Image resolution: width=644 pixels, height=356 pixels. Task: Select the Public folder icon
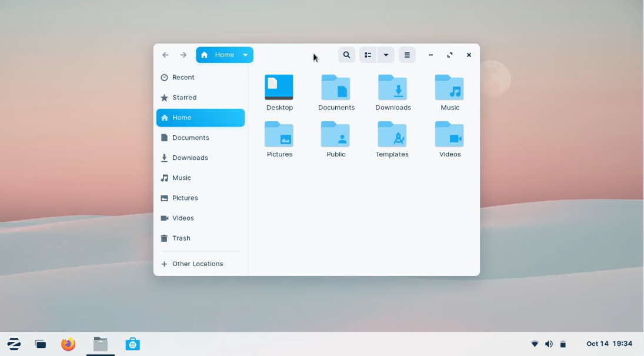(336, 135)
